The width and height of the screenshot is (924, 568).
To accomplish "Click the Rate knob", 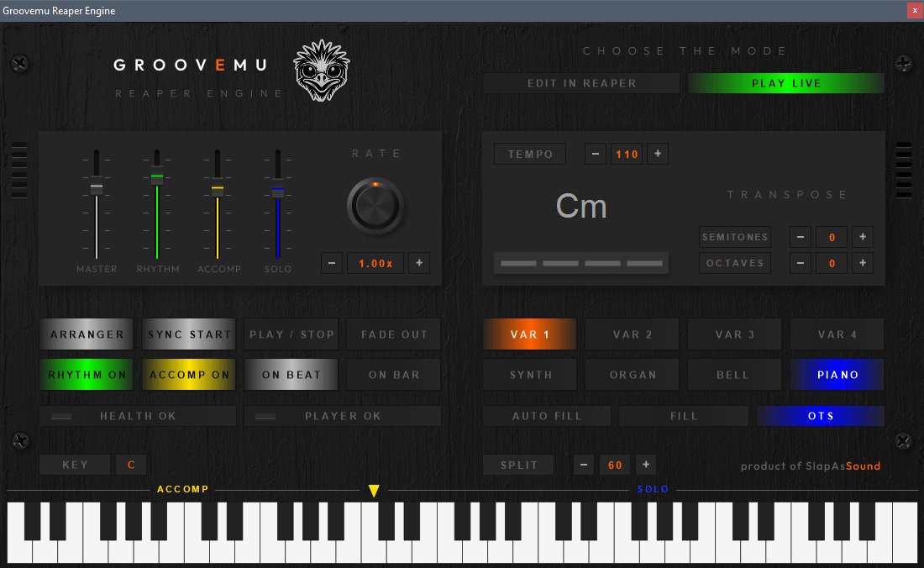I will 375,206.
